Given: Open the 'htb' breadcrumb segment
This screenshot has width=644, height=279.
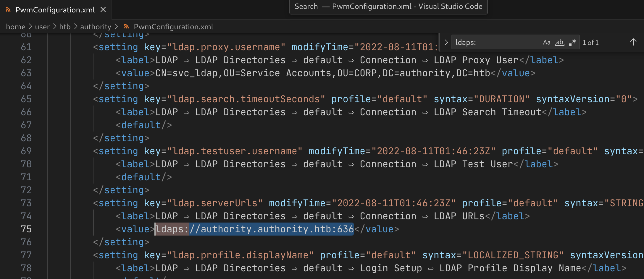Looking at the screenshot, I should coord(65,27).
